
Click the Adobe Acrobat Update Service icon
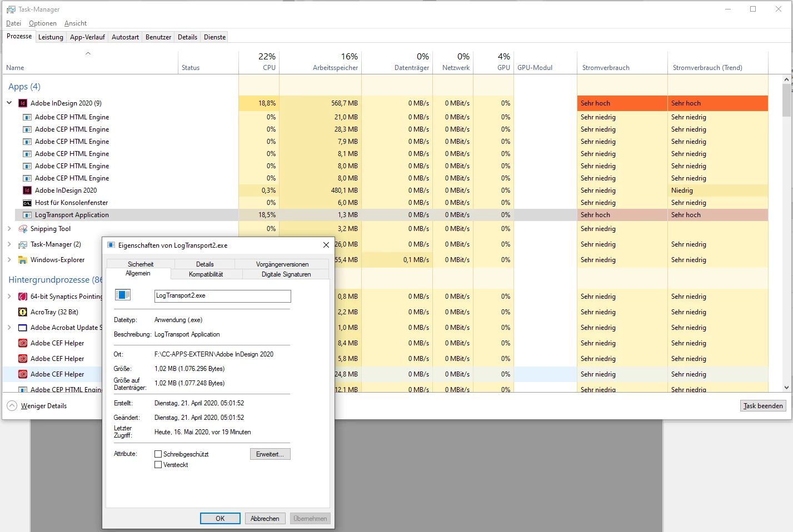click(23, 328)
